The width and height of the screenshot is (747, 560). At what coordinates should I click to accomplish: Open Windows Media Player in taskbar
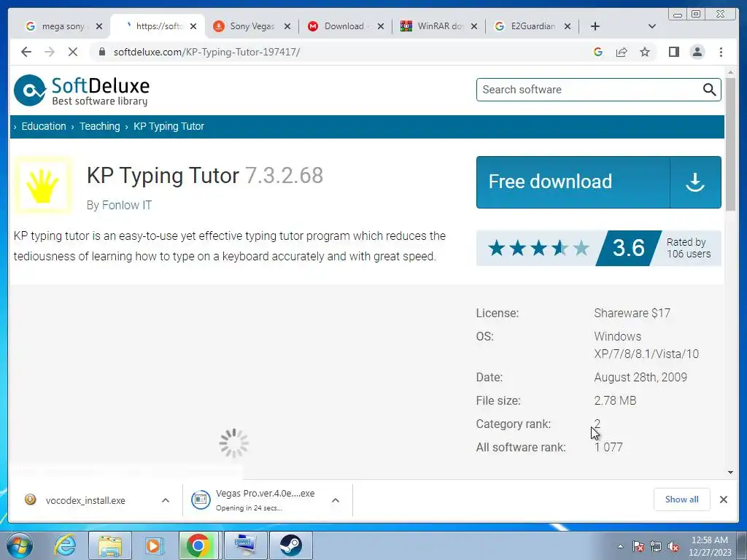pyautogui.click(x=154, y=545)
